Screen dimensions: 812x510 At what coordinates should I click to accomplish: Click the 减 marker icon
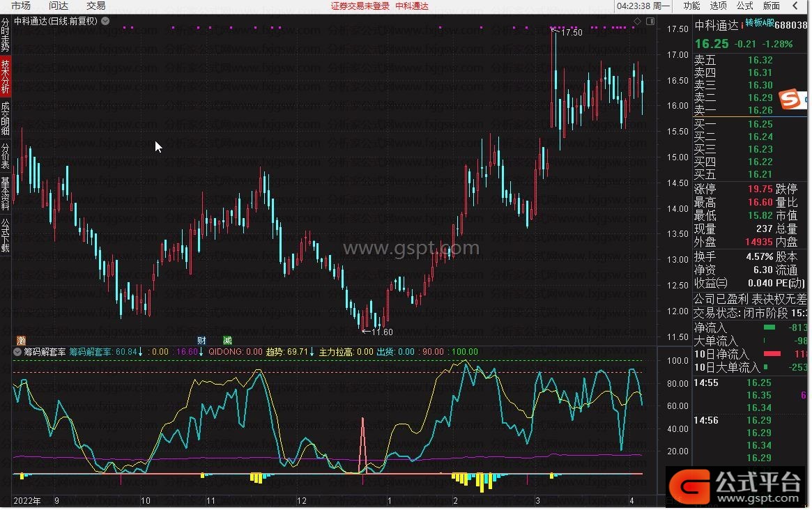tap(227, 340)
